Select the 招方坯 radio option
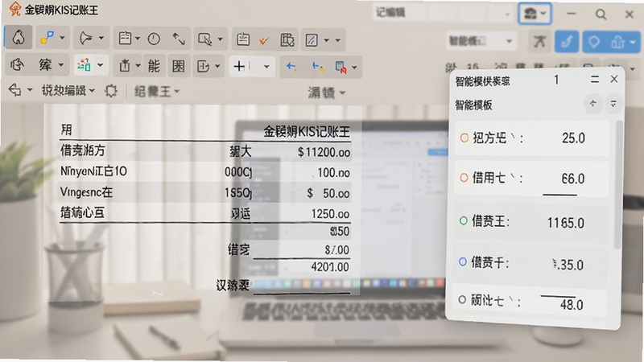This screenshot has width=644, height=362. pyautogui.click(x=464, y=138)
